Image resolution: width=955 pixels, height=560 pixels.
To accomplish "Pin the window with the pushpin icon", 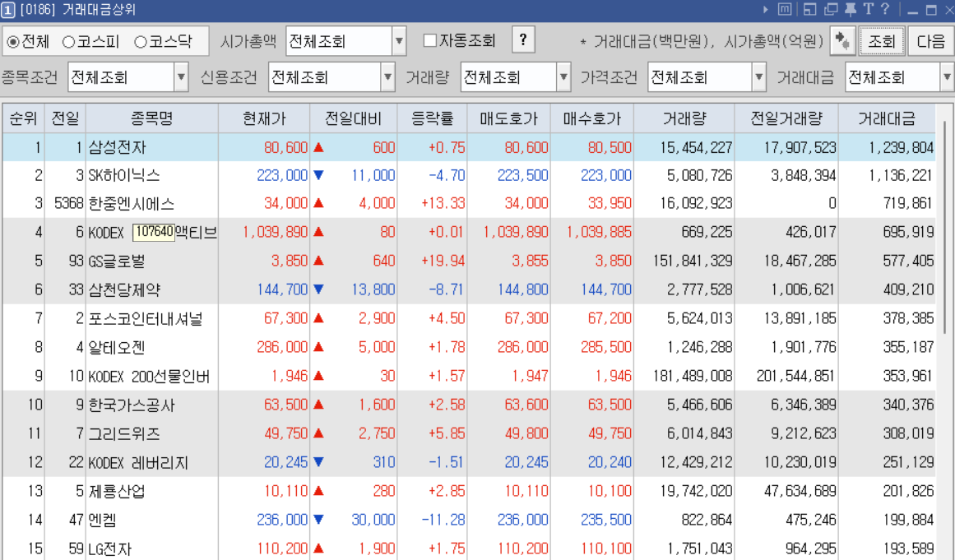I will click(x=851, y=10).
